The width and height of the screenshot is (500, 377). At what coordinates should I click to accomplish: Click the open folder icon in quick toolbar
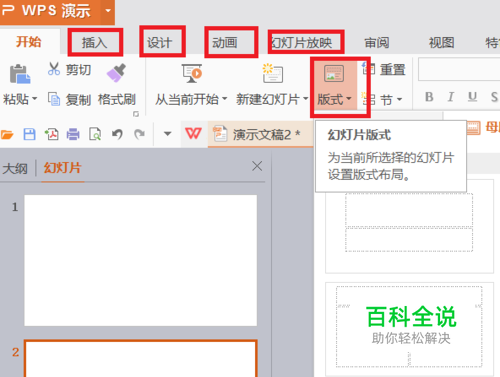(7, 135)
